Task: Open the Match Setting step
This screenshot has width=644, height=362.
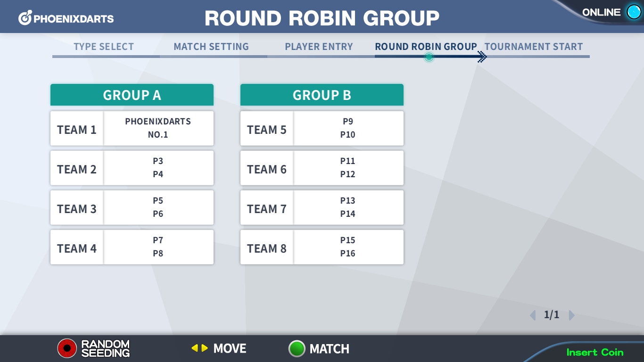Action: [x=211, y=47]
